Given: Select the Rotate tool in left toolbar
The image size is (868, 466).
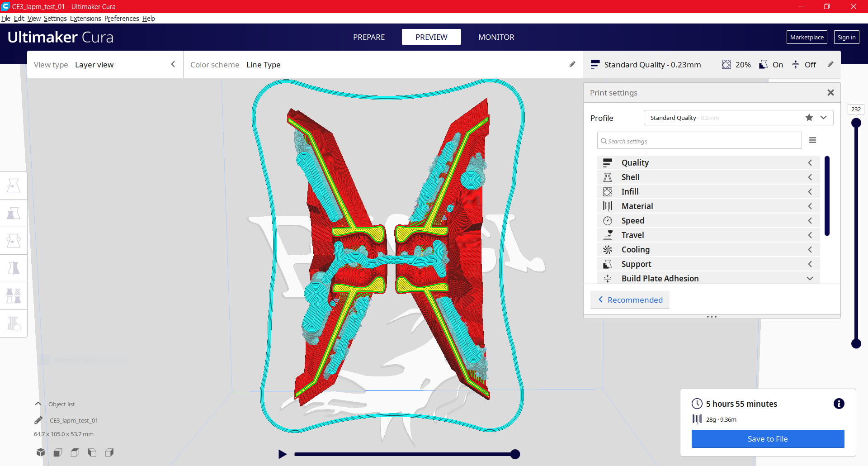Looking at the screenshot, I should coord(14,241).
